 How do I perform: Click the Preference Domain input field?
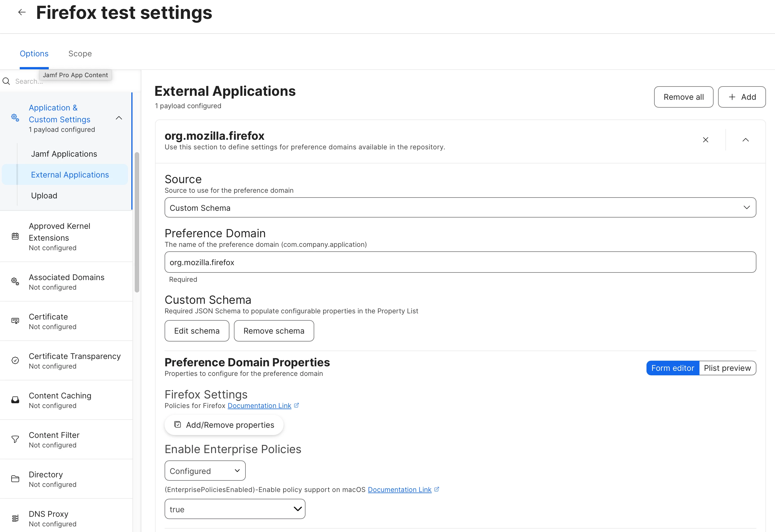pos(460,262)
